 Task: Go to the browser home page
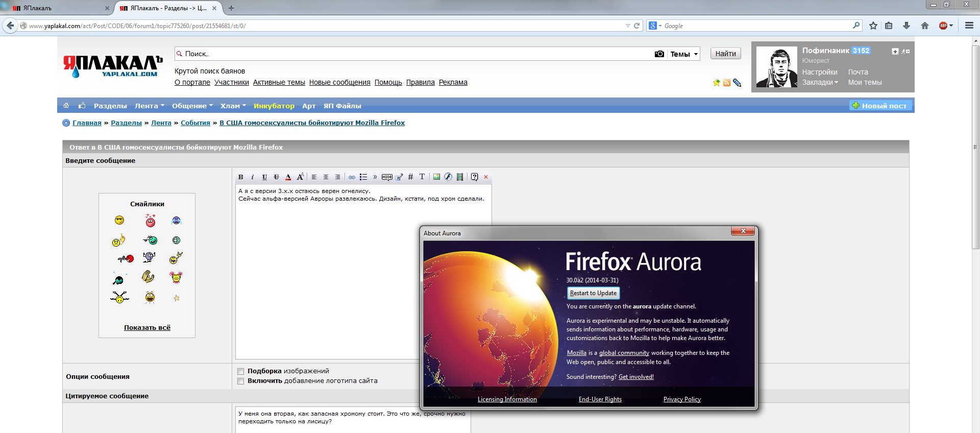click(925, 26)
